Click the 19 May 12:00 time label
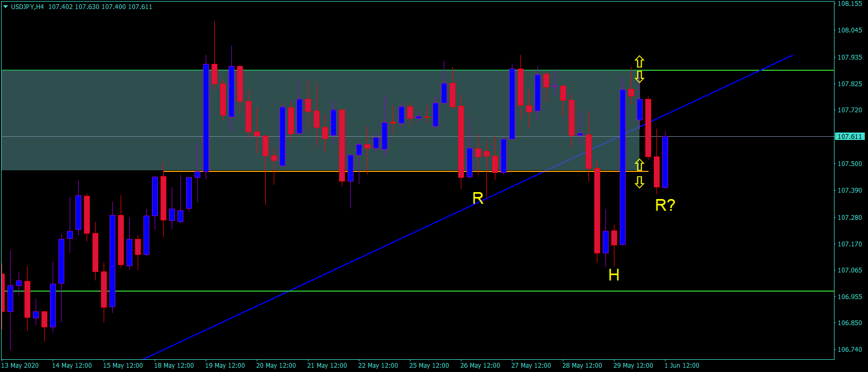The width and height of the screenshot is (868, 372). click(225, 366)
